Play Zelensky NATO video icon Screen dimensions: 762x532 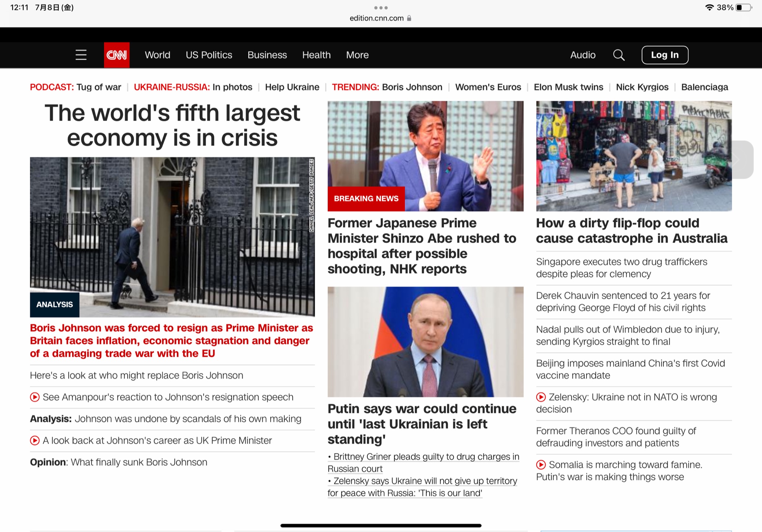click(541, 397)
